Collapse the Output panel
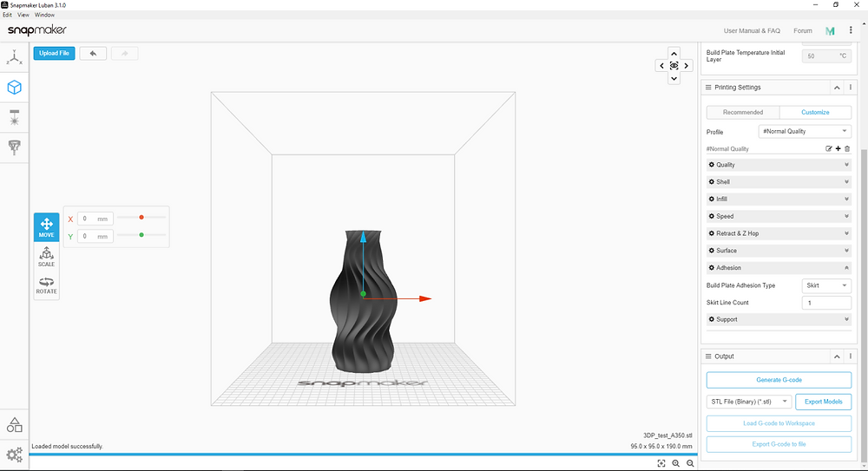Viewport: 868px width, 471px height. 837,357
